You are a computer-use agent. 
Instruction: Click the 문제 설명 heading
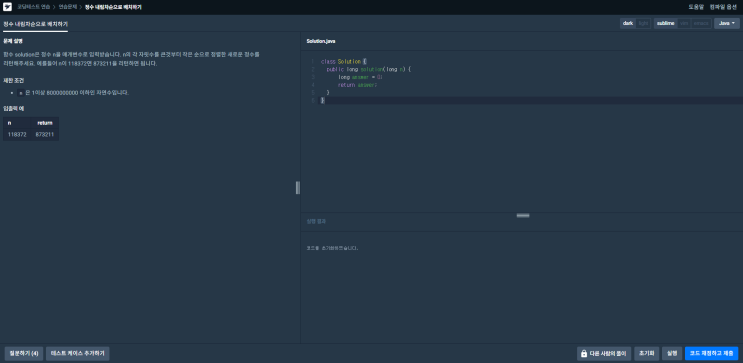[x=13, y=41]
